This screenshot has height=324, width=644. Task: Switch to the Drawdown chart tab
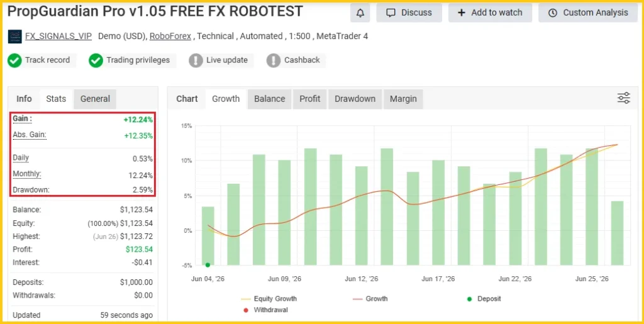355,99
